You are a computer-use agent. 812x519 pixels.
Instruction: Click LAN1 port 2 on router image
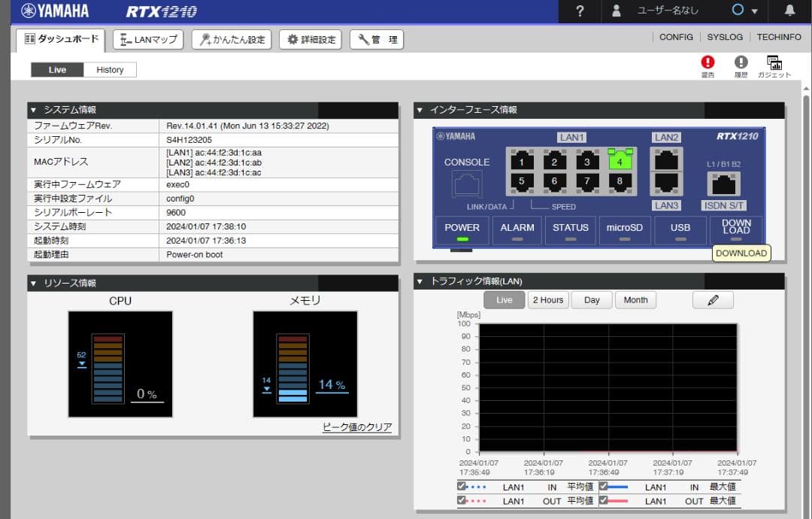point(554,161)
